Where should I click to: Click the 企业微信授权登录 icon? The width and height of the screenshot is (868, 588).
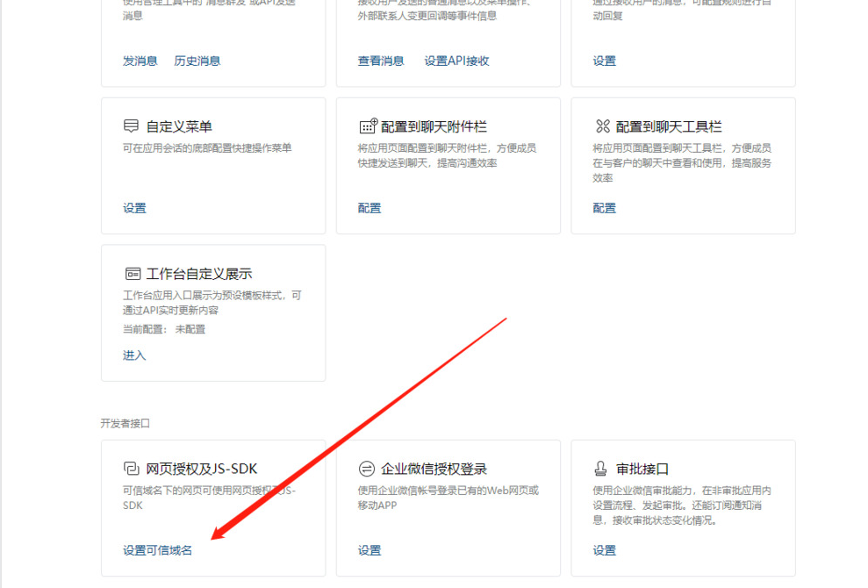click(367, 469)
